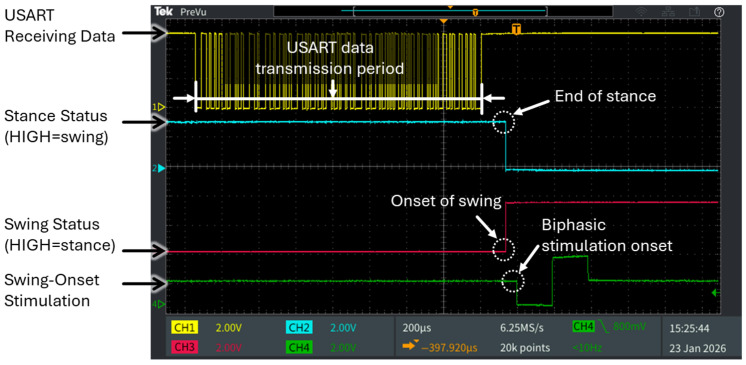Click the CH3 2.00V scale value

pos(229,348)
